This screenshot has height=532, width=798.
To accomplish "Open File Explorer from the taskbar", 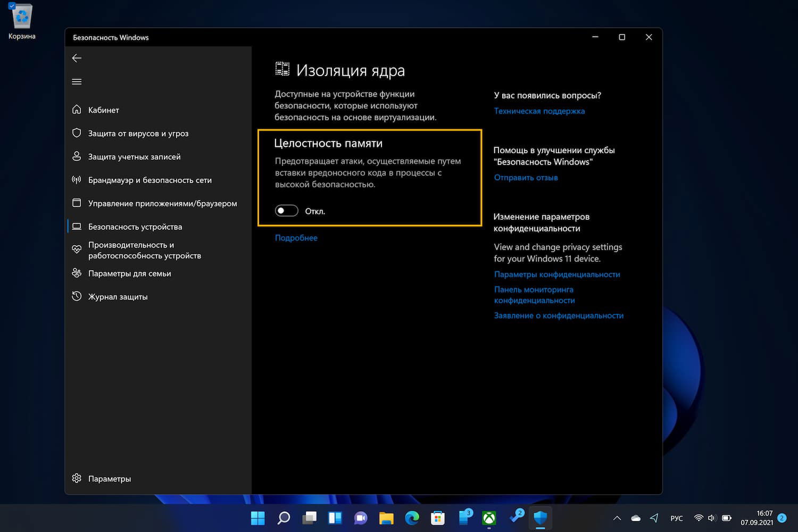I will [x=386, y=518].
